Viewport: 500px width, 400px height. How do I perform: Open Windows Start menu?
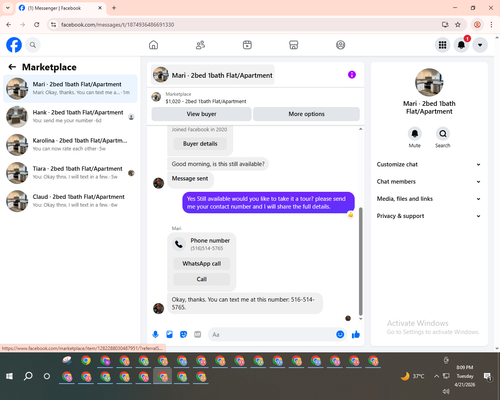point(9,376)
